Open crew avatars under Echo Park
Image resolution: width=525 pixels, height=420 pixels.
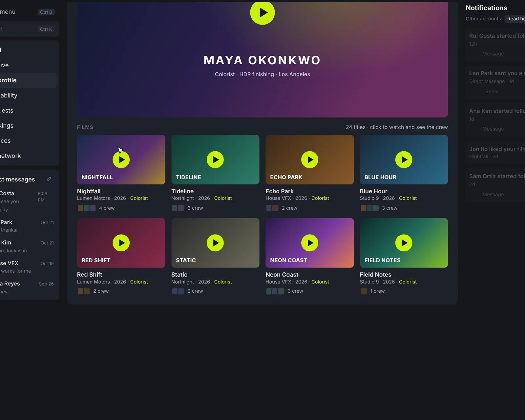coord(272,208)
